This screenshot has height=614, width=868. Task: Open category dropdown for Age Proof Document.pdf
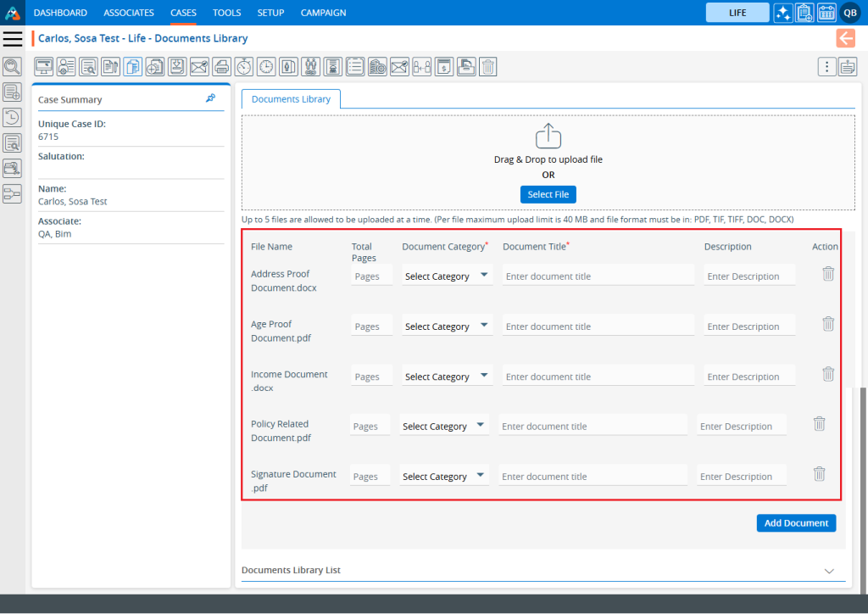[447, 327]
